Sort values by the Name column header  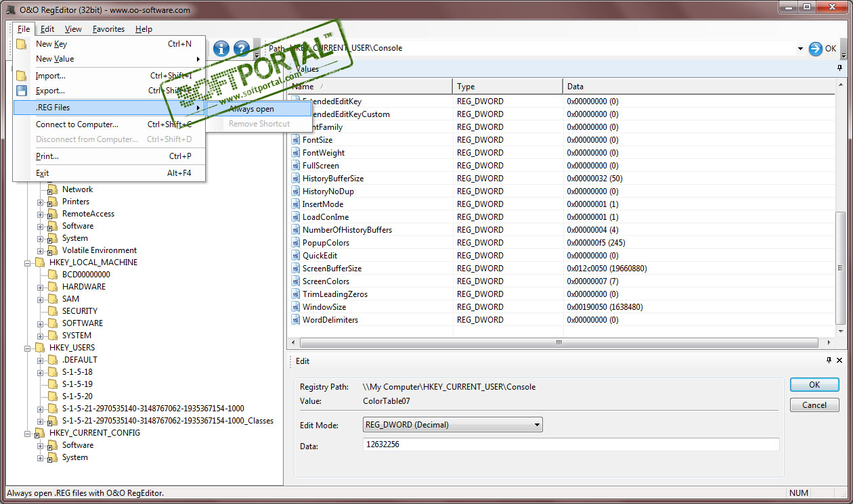pos(370,87)
